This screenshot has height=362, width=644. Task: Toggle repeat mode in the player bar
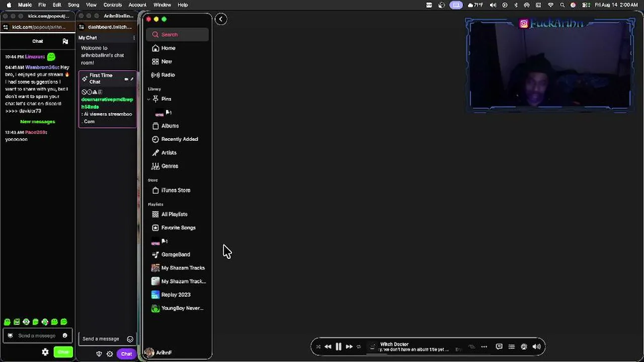359,346
